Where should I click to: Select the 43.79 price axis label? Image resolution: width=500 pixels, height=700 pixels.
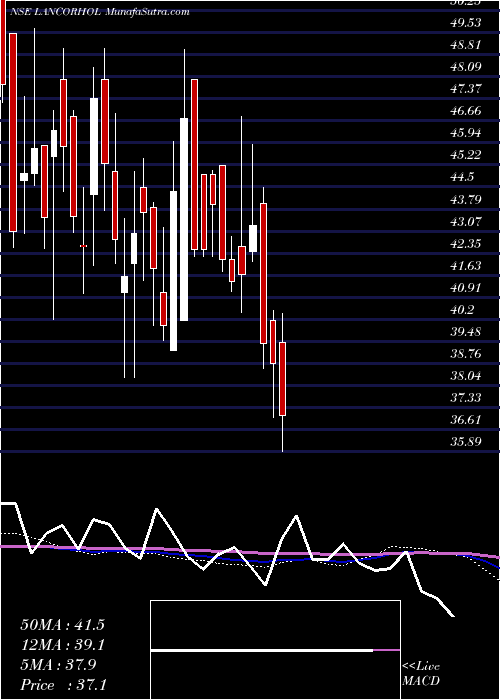click(467, 199)
